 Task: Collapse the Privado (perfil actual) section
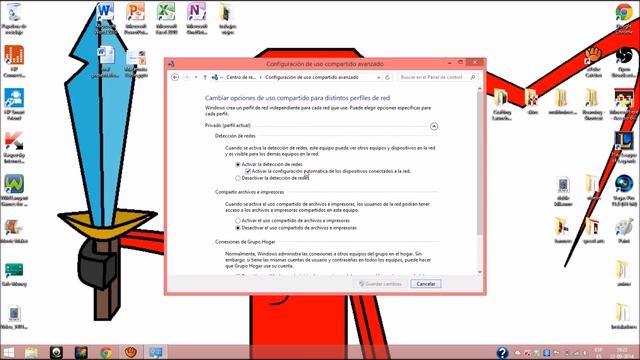pyautogui.click(x=434, y=126)
